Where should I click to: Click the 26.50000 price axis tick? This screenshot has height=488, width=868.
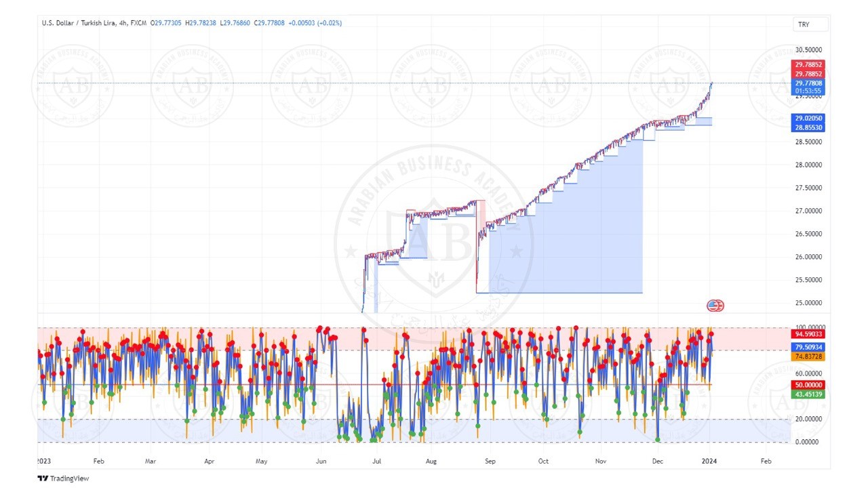[x=808, y=234]
